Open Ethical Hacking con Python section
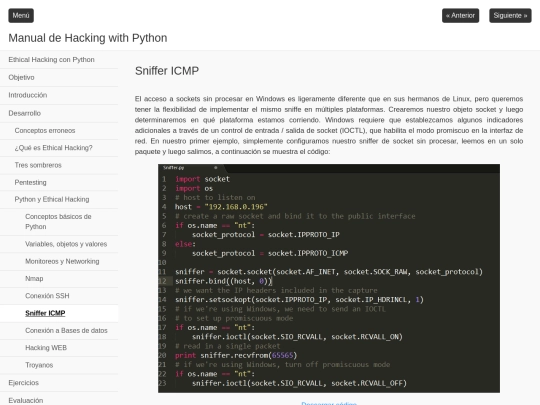The image size is (540, 405). (x=51, y=60)
